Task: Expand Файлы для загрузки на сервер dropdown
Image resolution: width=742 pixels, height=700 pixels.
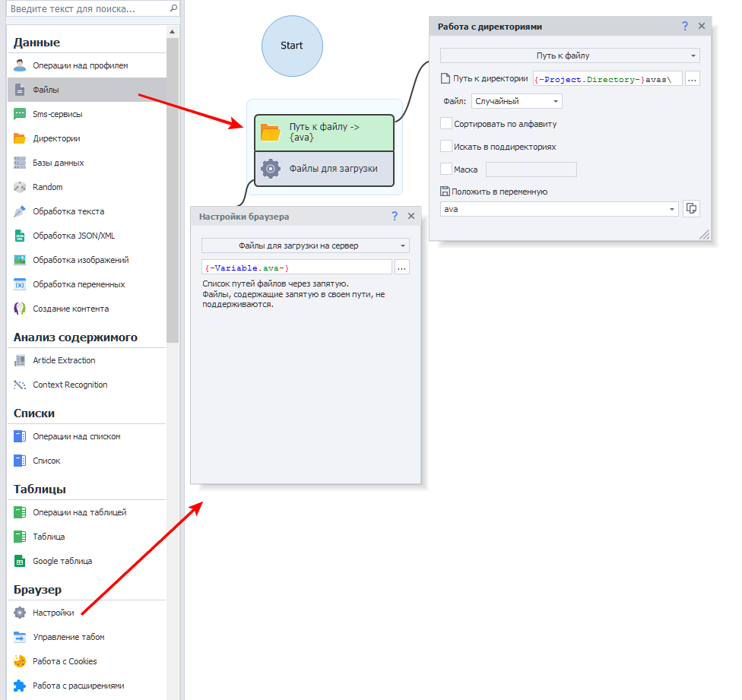Action: pos(305,245)
